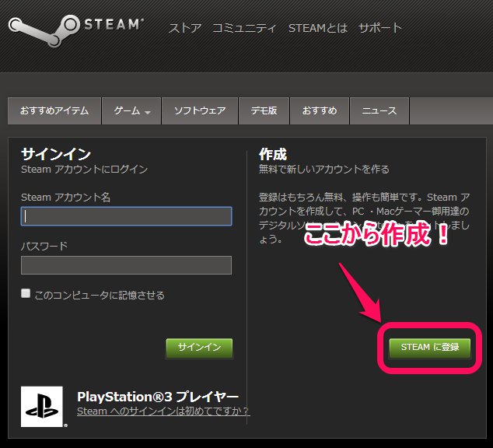The width and height of the screenshot is (493, 448).
Task: Select the おすすめ tab
Action: [320, 110]
